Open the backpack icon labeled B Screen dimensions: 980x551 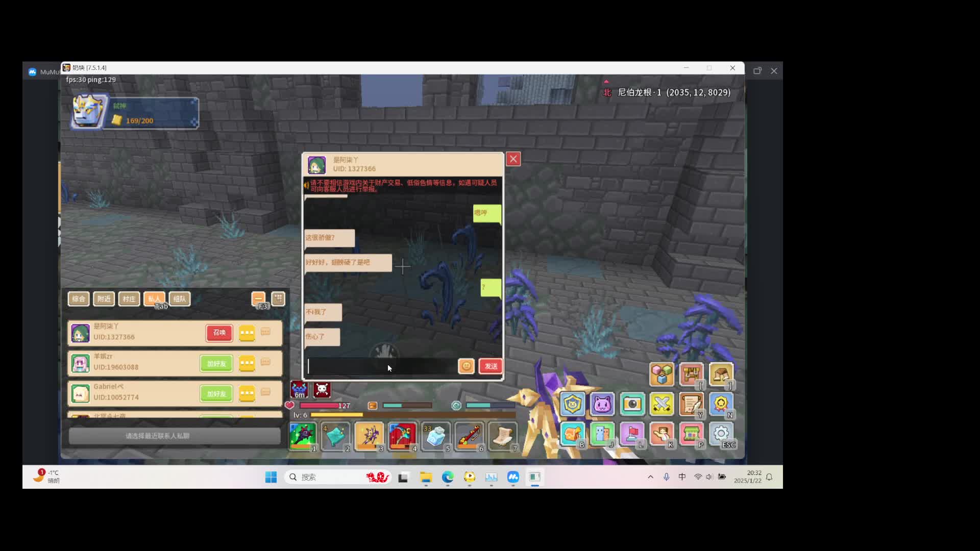[572, 434]
